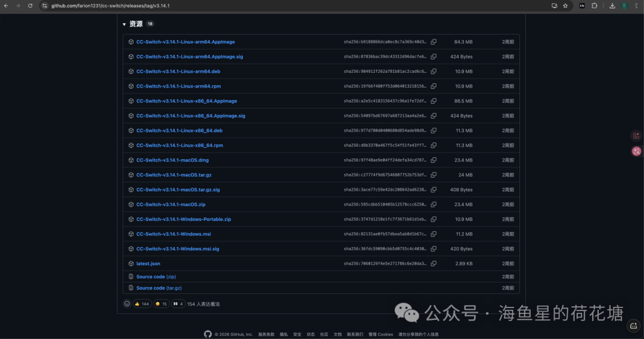Toggle the eyes reaction 4
Screen dimensions: 644x339
(x=178, y=304)
